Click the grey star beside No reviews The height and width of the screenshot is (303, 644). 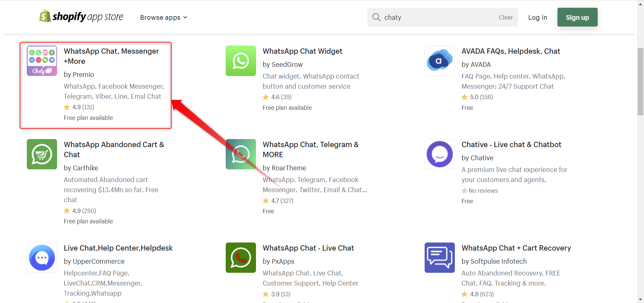click(465, 191)
